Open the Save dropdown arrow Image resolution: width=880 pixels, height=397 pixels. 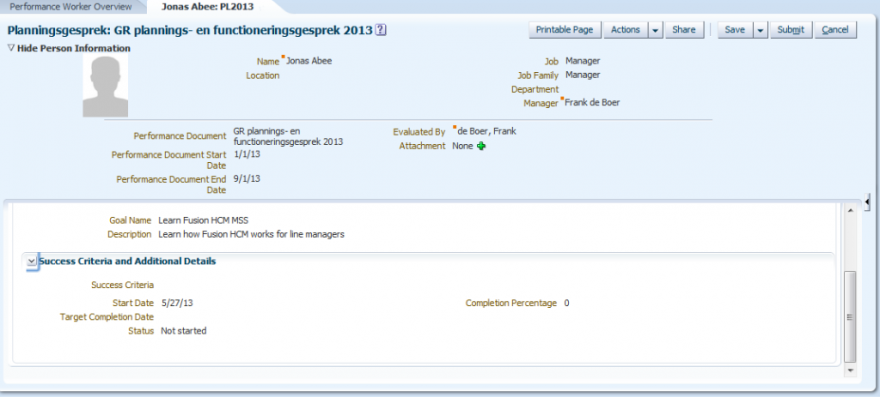[760, 30]
